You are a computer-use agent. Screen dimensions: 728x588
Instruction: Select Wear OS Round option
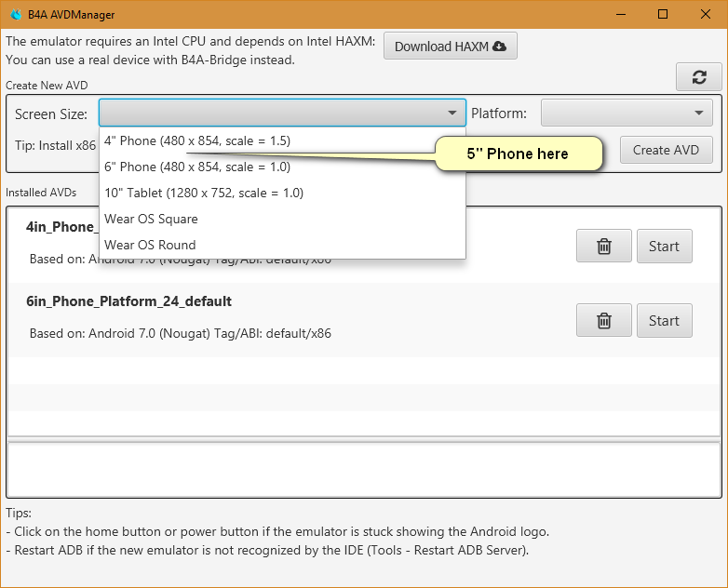[x=282, y=245]
